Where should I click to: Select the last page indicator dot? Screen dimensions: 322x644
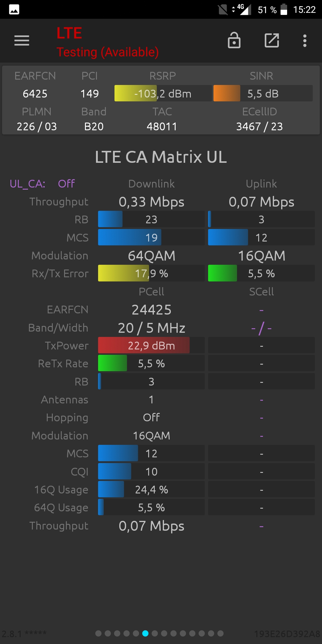pos(220,633)
